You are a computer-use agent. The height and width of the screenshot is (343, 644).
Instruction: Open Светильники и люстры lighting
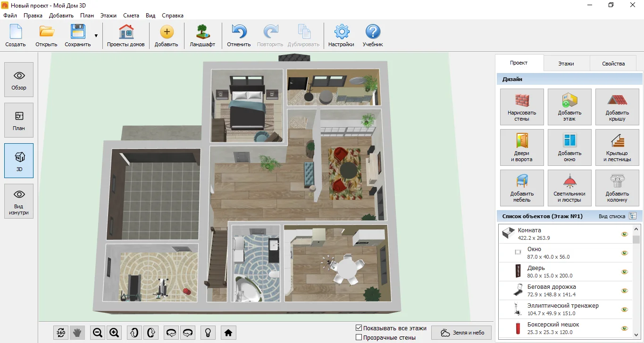(569, 188)
